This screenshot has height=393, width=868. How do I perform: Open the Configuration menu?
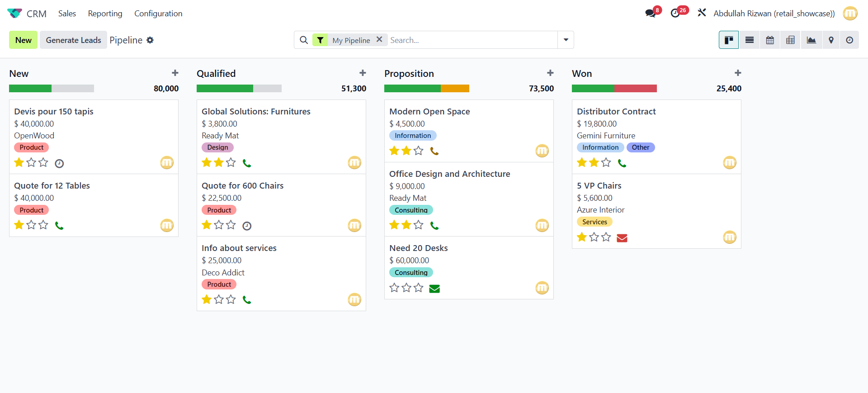158,14
